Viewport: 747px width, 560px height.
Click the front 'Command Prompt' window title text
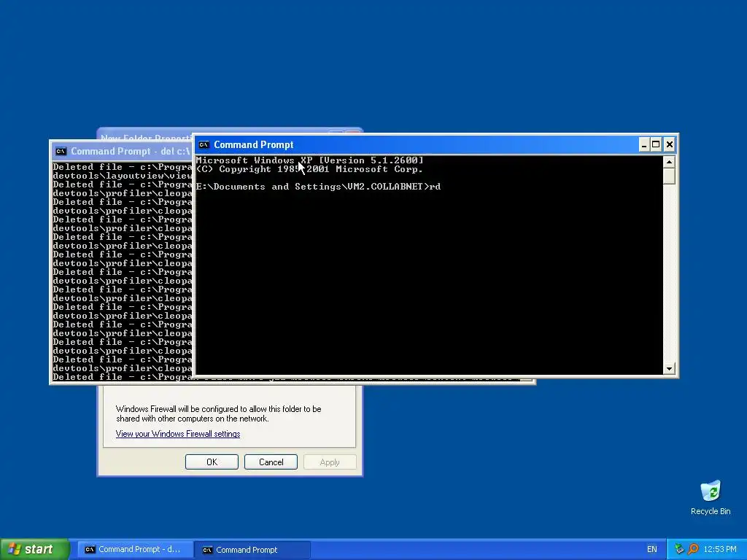253,145
